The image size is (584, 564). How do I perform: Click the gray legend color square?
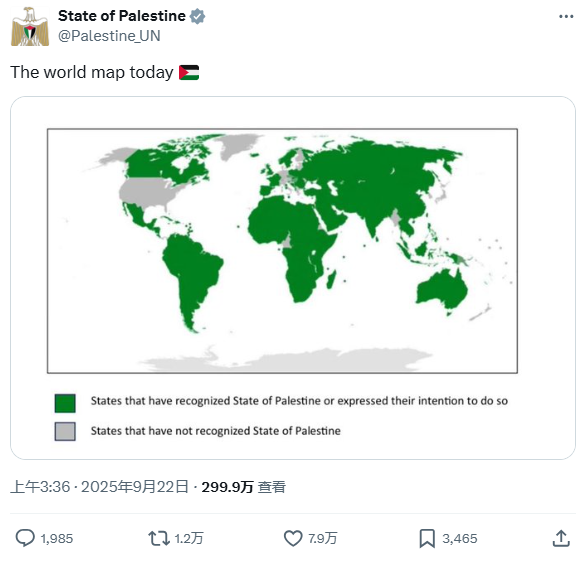click(65, 431)
